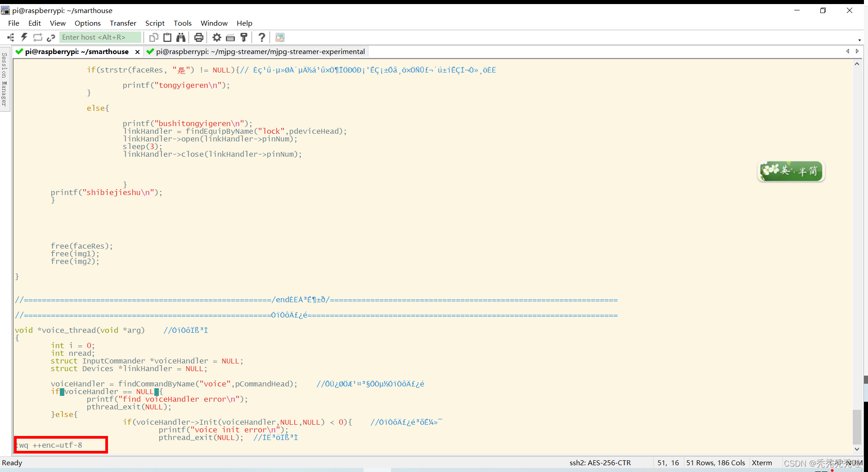
Task: Open the File menu
Action: coord(14,23)
